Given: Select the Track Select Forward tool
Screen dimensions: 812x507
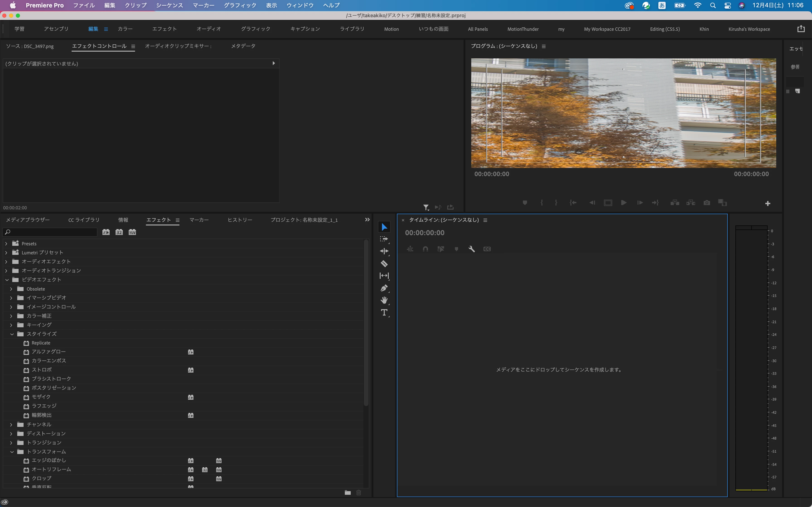Looking at the screenshot, I should (x=384, y=239).
